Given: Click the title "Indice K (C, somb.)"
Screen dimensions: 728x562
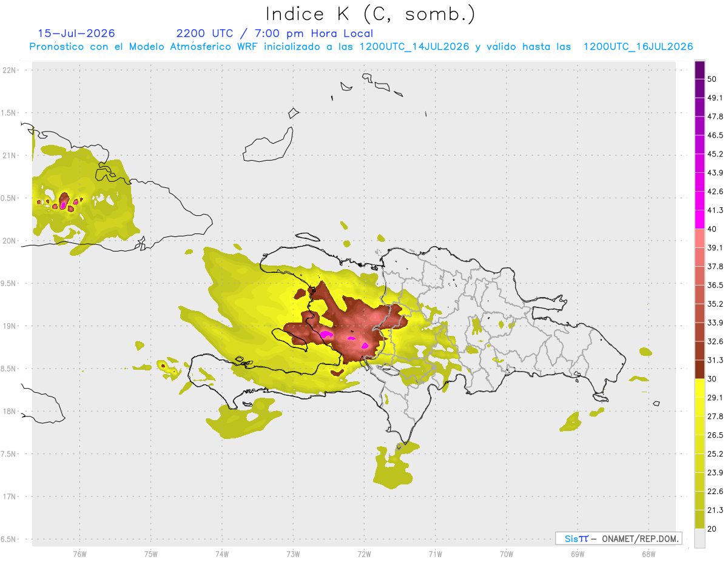Looking at the screenshot, I should tap(370, 14).
